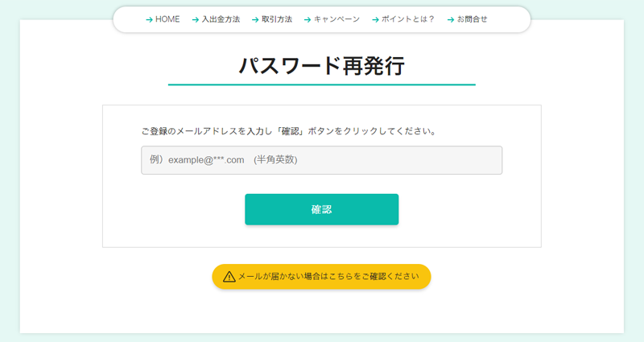
Task: Click the warning triangle icon in yellow button
Action: 229,277
